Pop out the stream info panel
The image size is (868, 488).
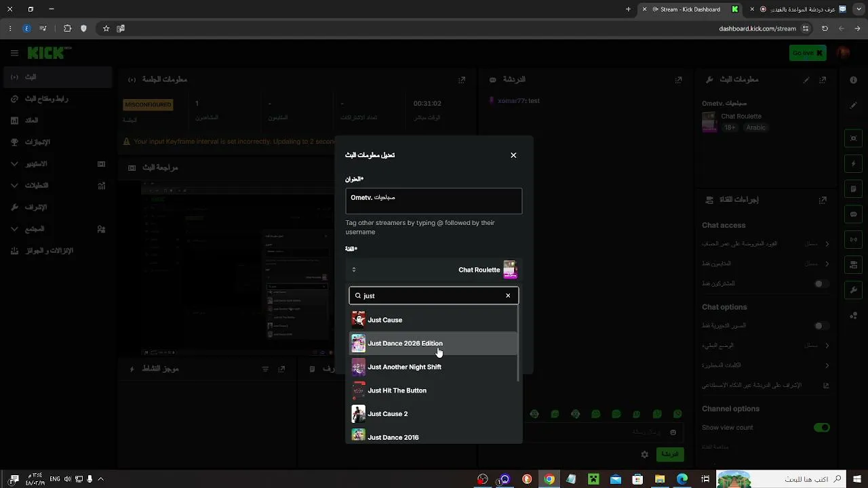pyautogui.click(x=823, y=79)
